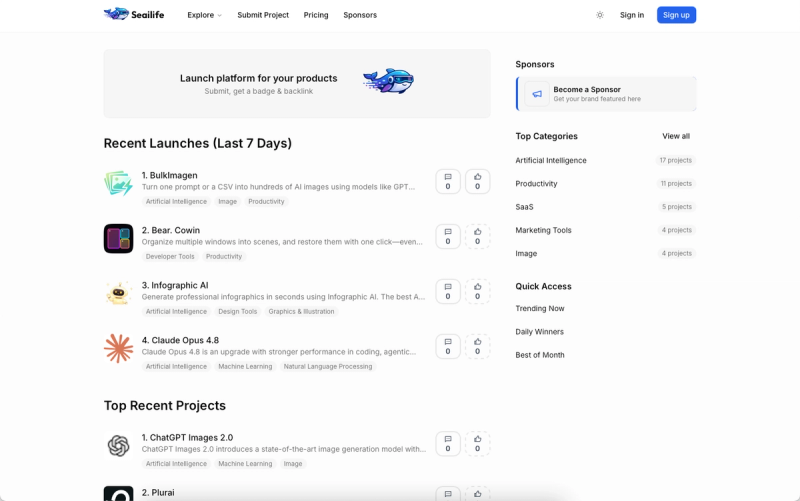Screen dimensions: 800x501
Task: Click '5 projects' count badge
Action: pyautogui.click(x=677, y=207)
